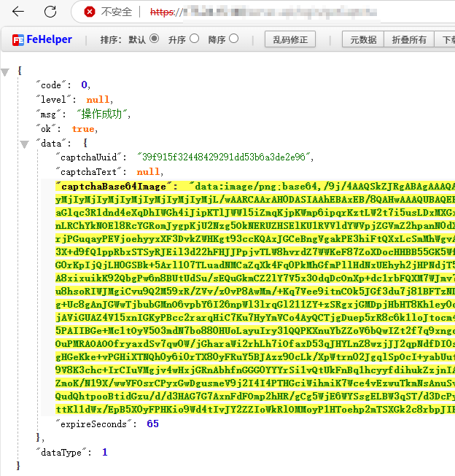
Task: Click the blurred URL address bar
Action: click(279, 12)
